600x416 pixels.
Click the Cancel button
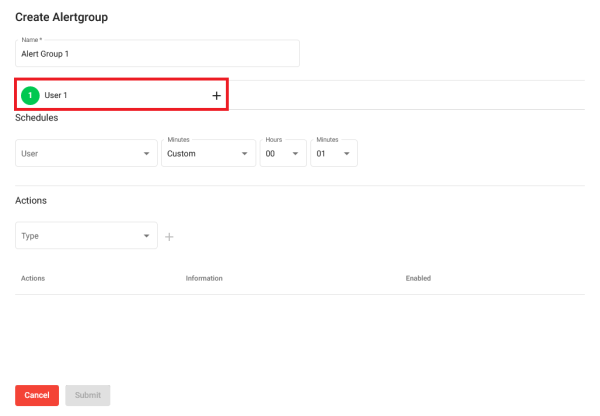(37, 395)
